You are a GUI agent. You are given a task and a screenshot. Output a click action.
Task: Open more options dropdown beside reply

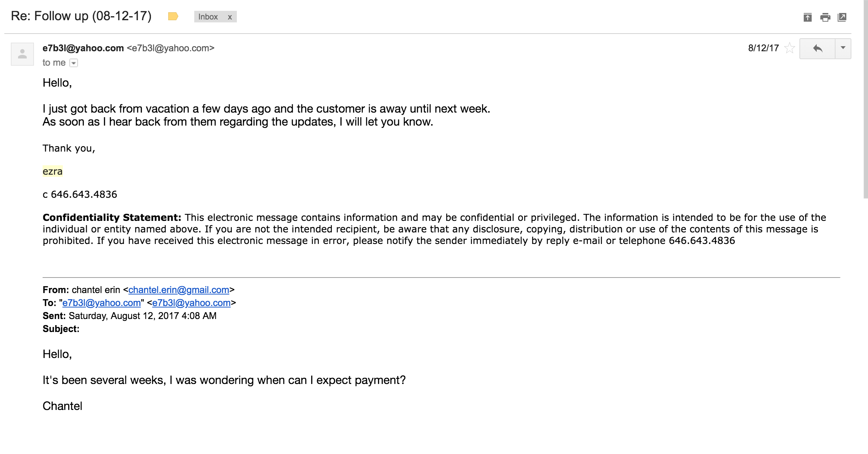pos(843,48)
